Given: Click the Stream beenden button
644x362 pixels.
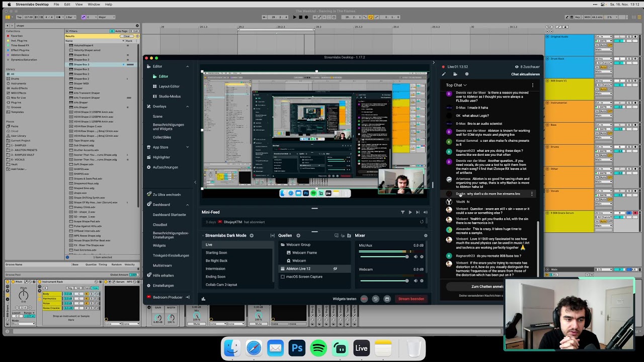Looking at the screenshot, I should click(x=411, y=299).
